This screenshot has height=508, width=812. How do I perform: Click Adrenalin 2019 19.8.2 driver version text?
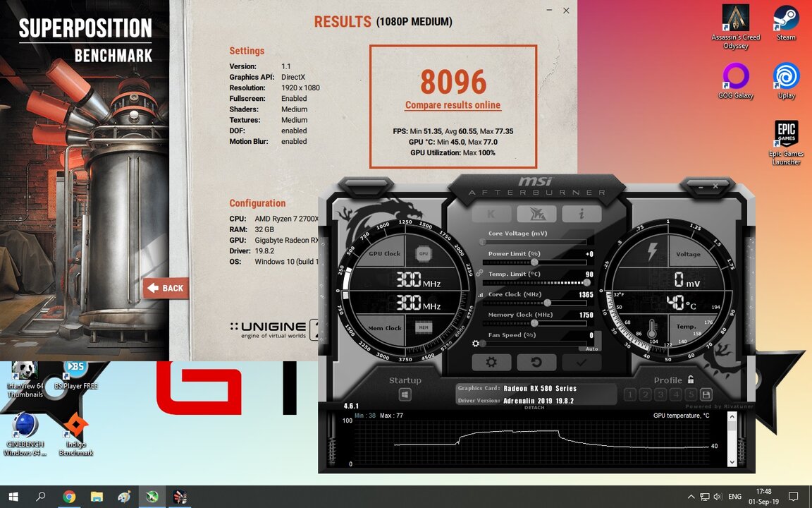click(539, 401)
